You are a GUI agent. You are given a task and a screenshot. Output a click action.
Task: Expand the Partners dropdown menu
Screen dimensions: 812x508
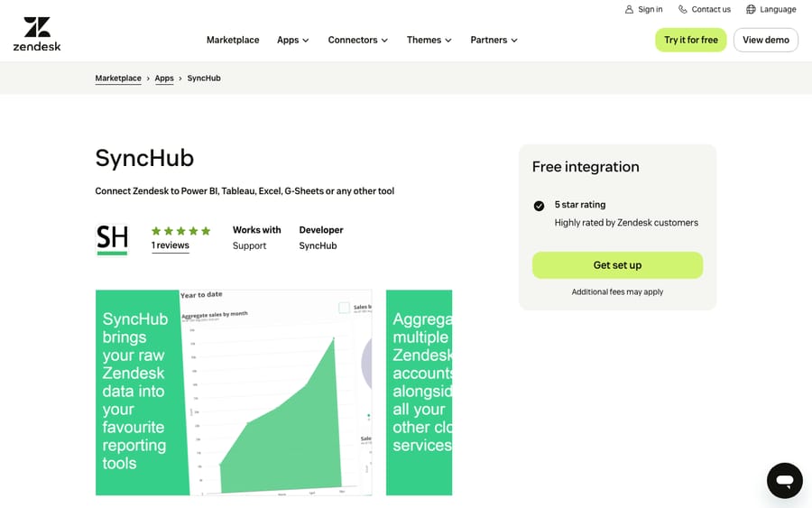pos(494,40)
